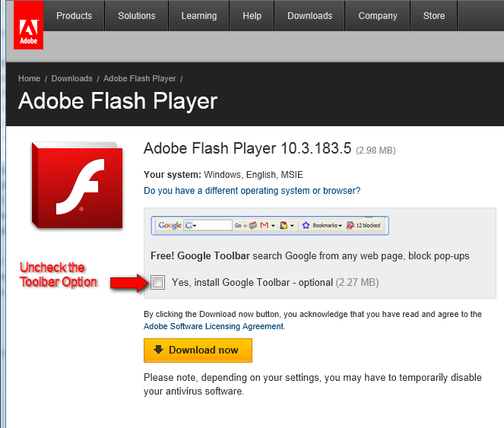
Task: Open the Gmail dropdown arrow in toolbar preview
Action: click(273, 225)
